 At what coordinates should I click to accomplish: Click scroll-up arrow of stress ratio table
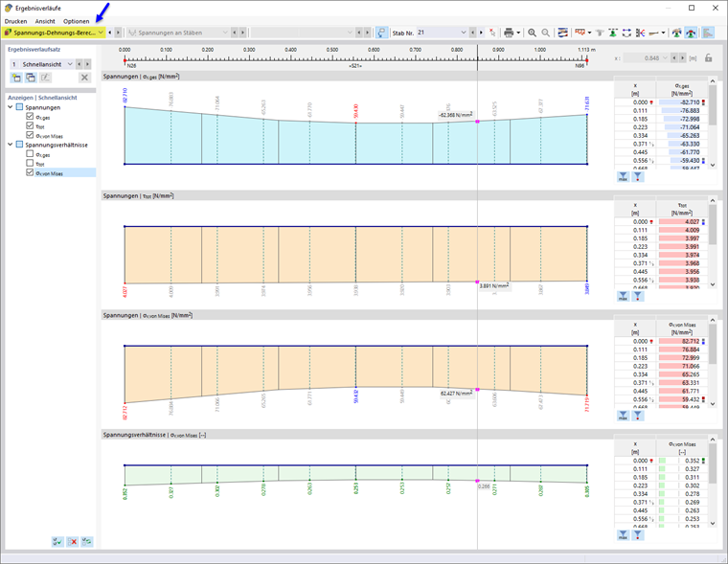[713, 439]
